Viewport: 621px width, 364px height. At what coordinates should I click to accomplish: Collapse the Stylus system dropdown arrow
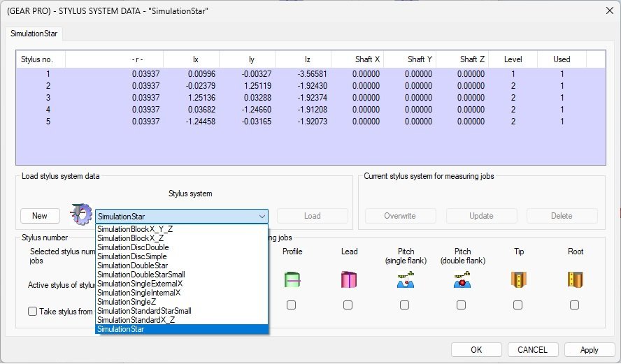[262, 217]
